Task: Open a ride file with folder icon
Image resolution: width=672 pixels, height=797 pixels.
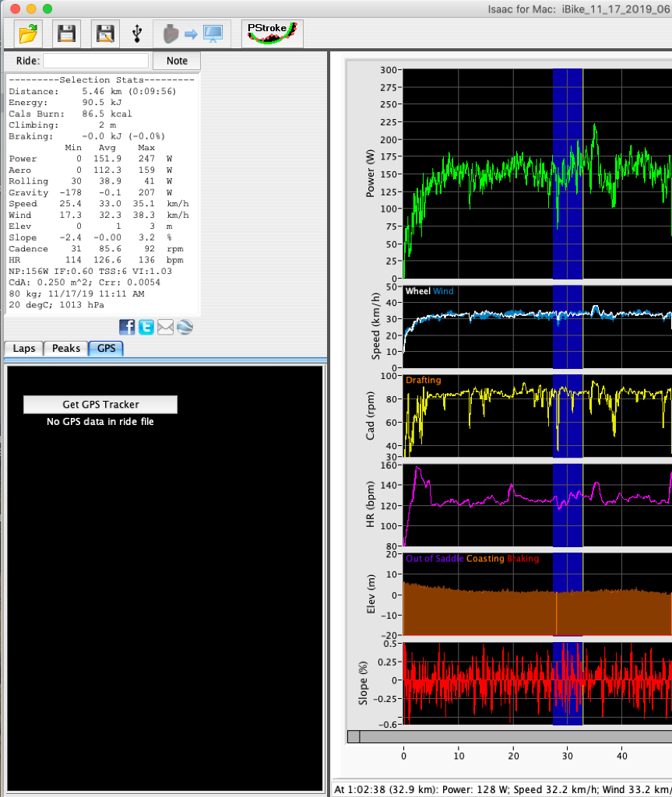Action: click(x=28, y=33)
